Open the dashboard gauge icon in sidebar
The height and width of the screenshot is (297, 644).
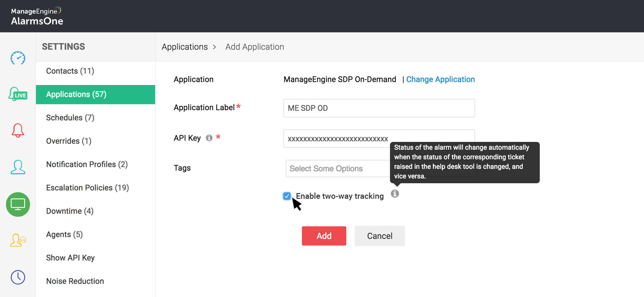(18, 58)
